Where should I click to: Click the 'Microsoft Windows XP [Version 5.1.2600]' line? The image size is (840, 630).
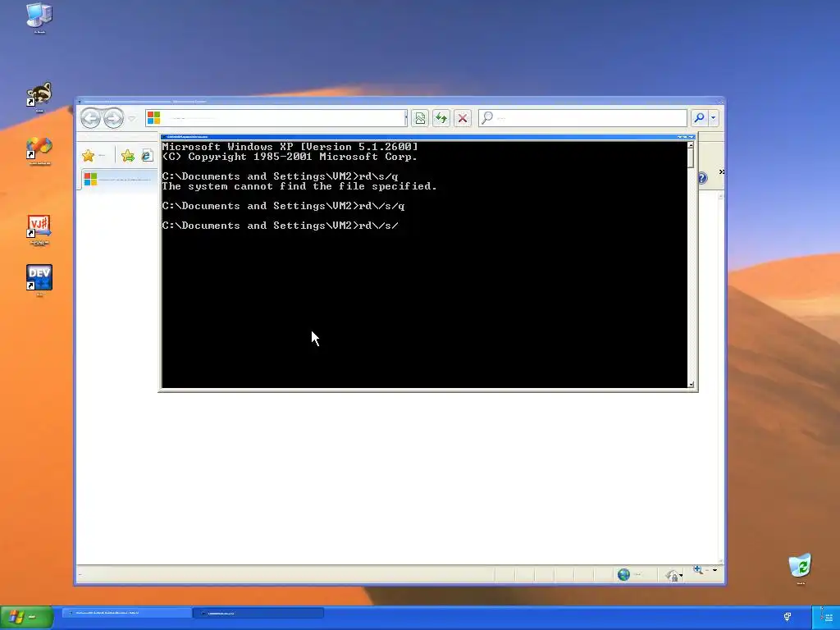[290, 147]
